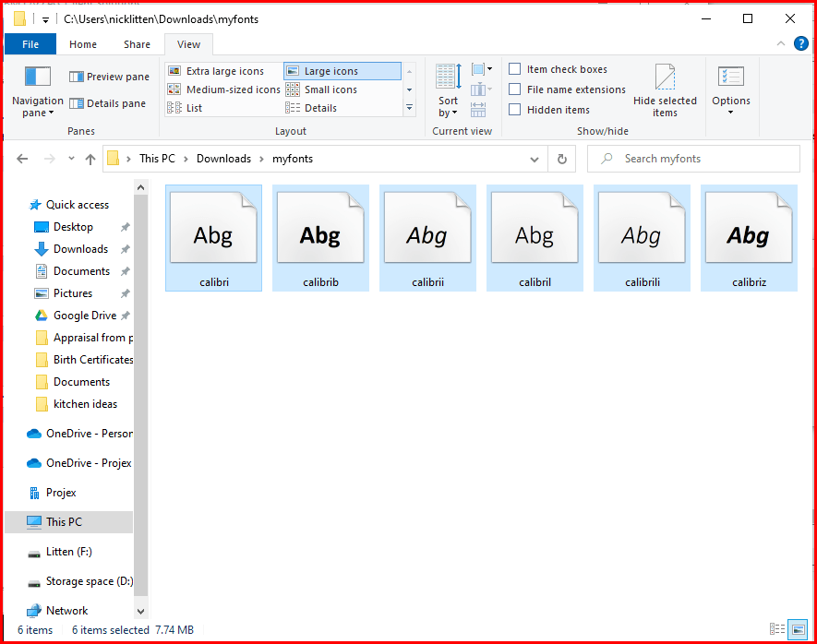Open the Storage space (D:) drive
This screenshot has height=644, width=817.
pos(79,581)
